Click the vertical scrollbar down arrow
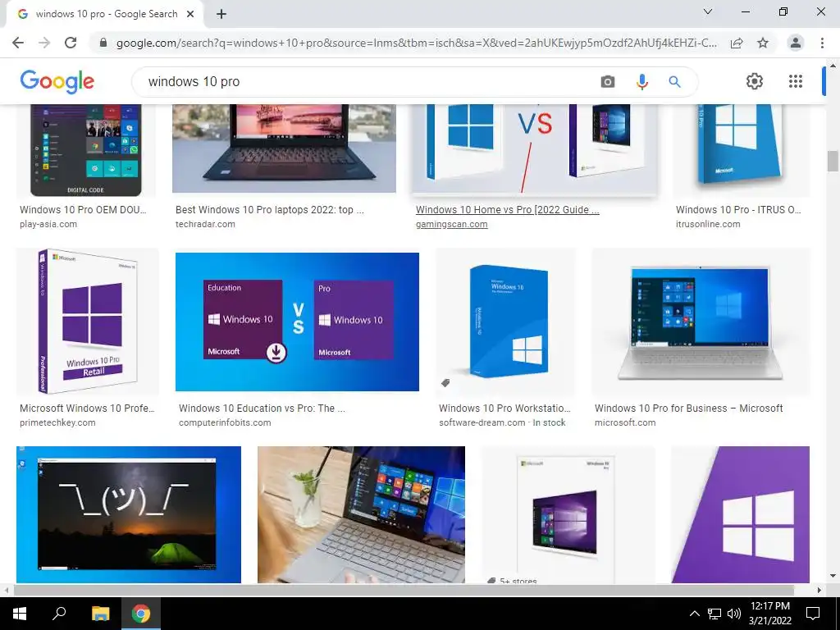The width and height of the screenshot is (840, 630). tap(833, 577)
